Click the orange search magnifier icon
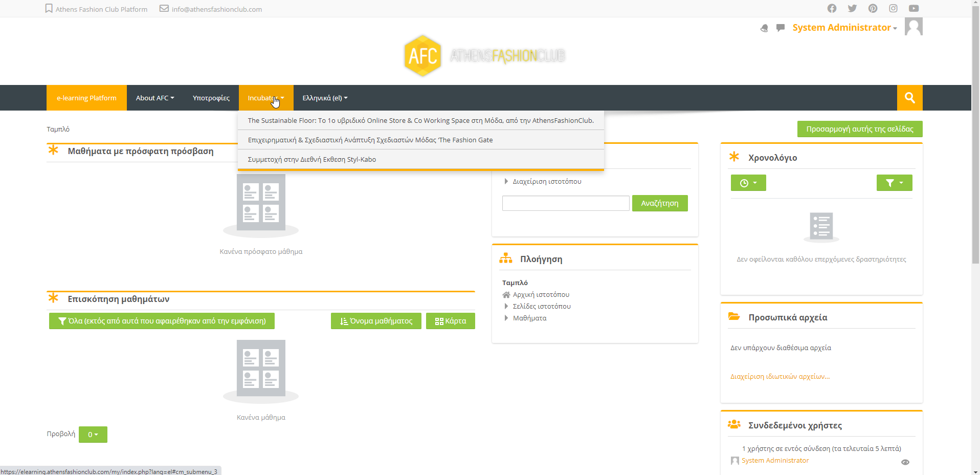The image size is (980, 475). tap(909, 98)
